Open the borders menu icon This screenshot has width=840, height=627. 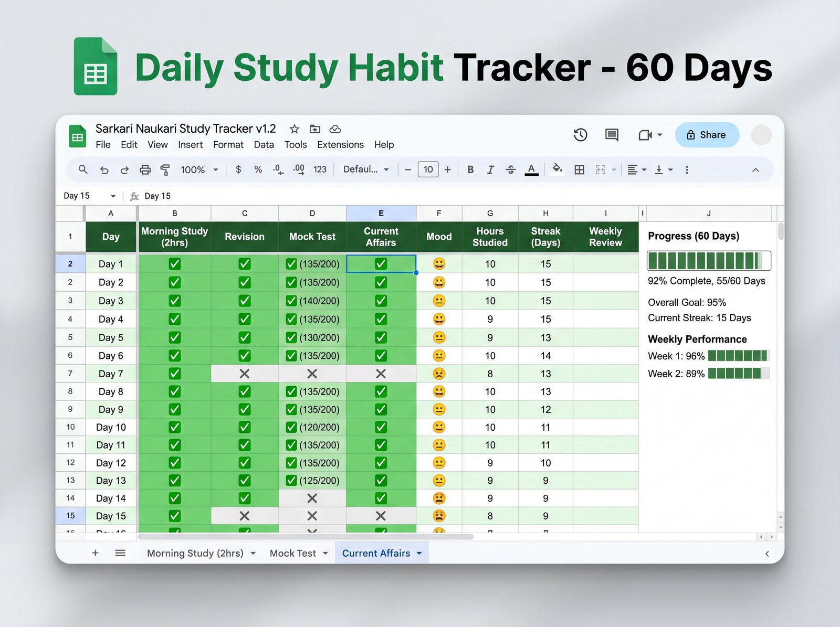tap(579, 169)
